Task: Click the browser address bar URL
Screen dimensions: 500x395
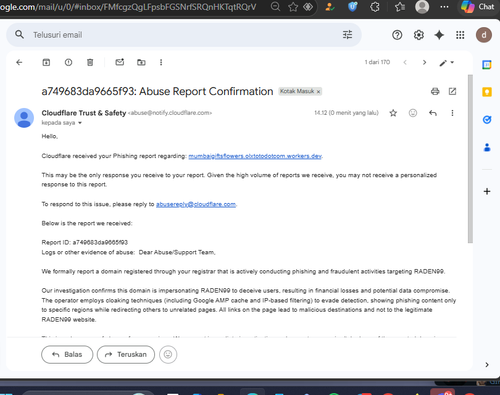Action: 128,7
